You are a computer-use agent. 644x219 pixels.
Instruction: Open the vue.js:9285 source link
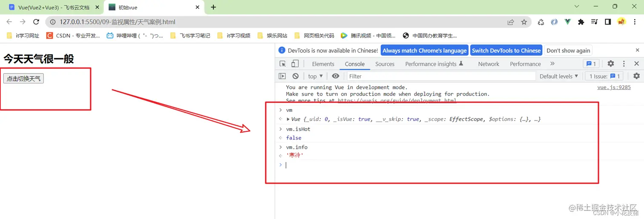(x=614, y=87)
